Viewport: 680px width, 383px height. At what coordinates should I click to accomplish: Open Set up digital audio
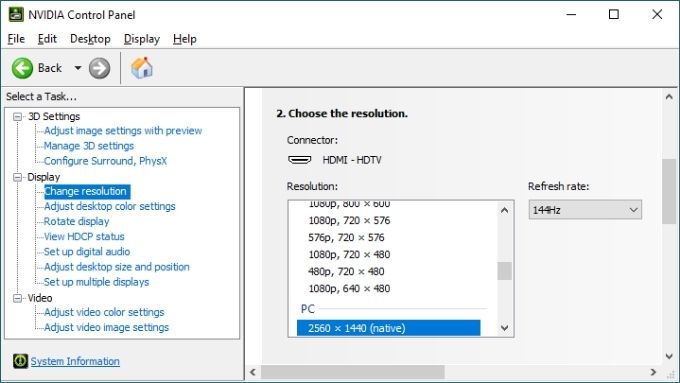pyautogui.click(x=87, y=252)
